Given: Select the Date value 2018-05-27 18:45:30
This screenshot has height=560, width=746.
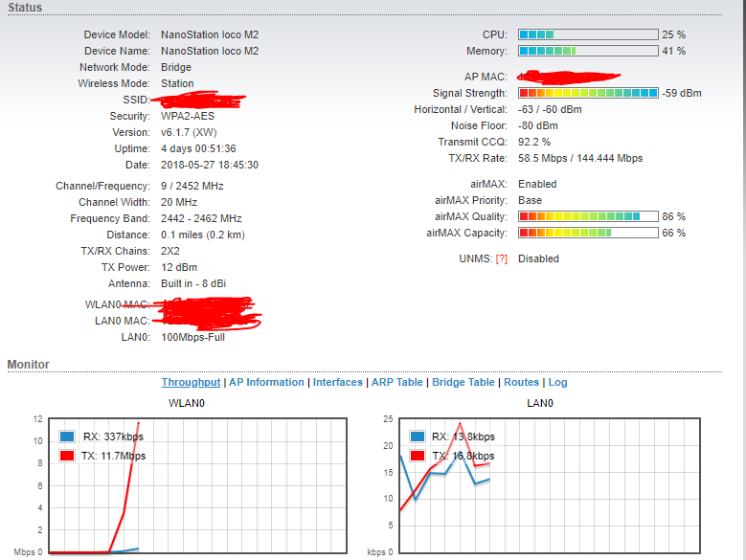Looking at the screenshot, I should (210, 165).
